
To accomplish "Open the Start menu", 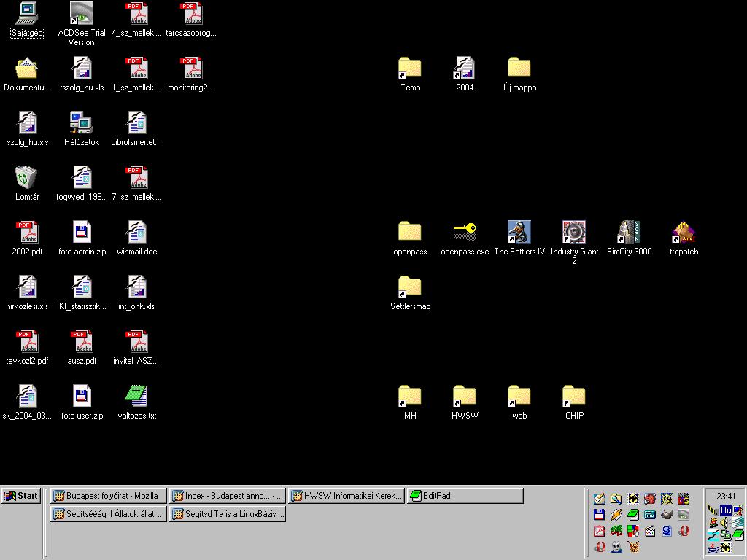I will pos(21,496).
